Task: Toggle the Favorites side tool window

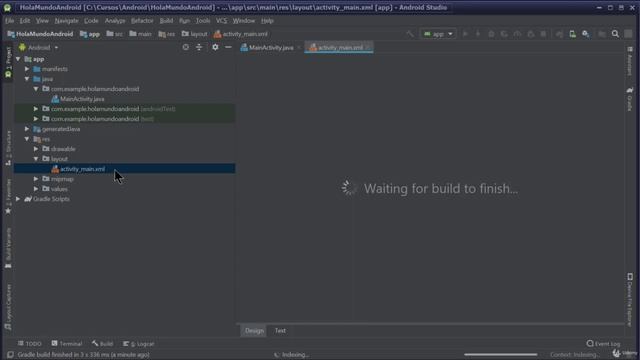Action: click(8, 196)
